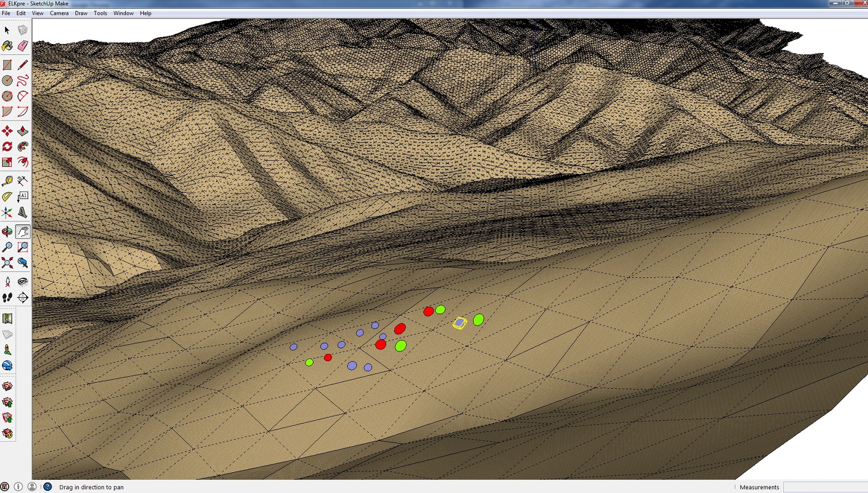Select the pink Eraser tool
Viewport: 868px width, 493px height.
pos(23,46)
